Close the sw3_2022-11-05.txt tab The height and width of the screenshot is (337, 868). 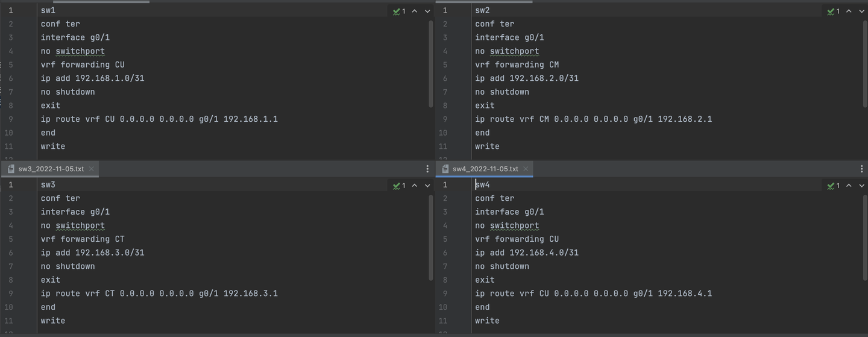[x=92, y=169]
